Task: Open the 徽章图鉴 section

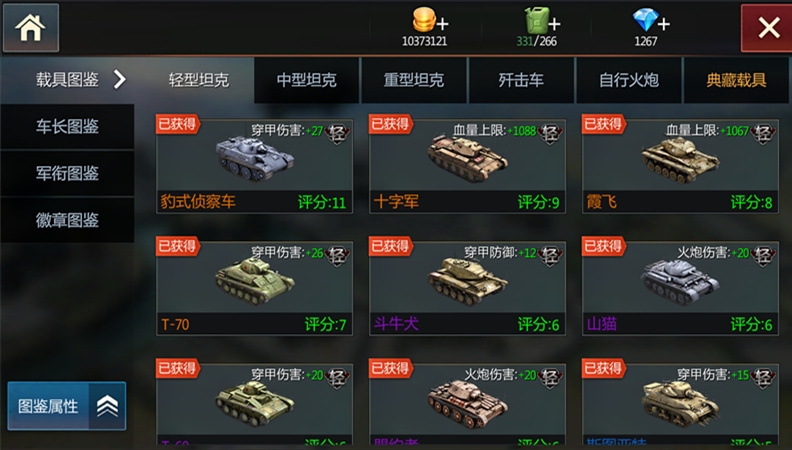Action: click(x=67, y=220)
